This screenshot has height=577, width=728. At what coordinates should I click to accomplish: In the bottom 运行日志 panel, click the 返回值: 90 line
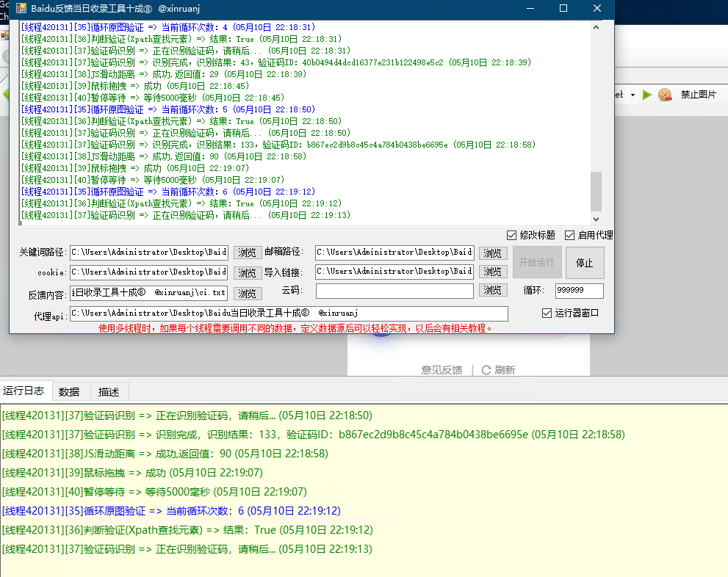(165, 454)
